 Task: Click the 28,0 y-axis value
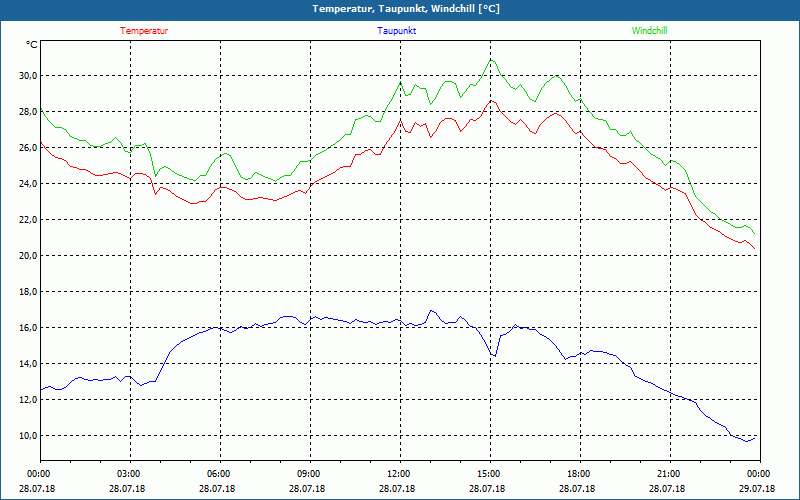click(x=29, y=112)
